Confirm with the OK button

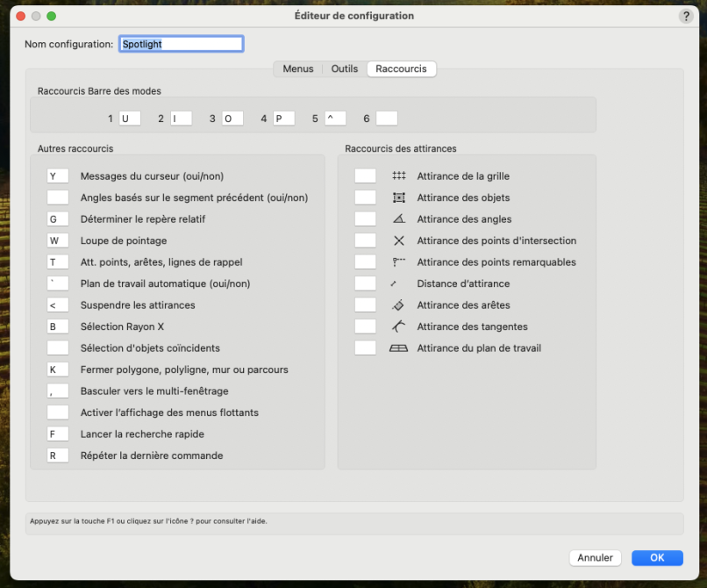pyautogui.click(x=656, y=557)
